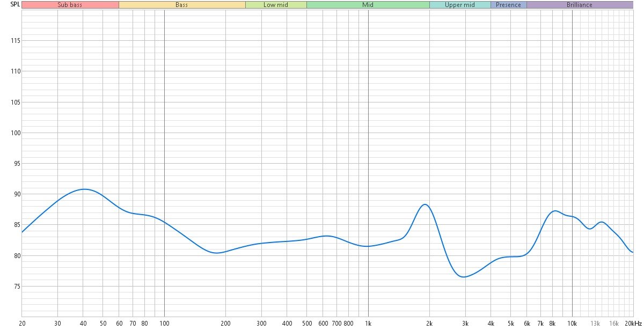Click the curve's sub-bass peak near 40 Hz
Image resolution: width=644 pixels, height=330 pixels.
pos(84,189)
